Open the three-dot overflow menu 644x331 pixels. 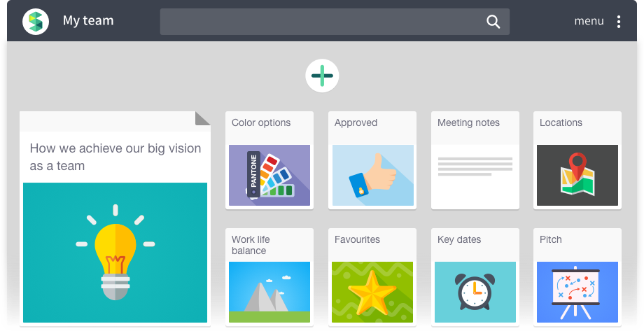click(619, 22)
